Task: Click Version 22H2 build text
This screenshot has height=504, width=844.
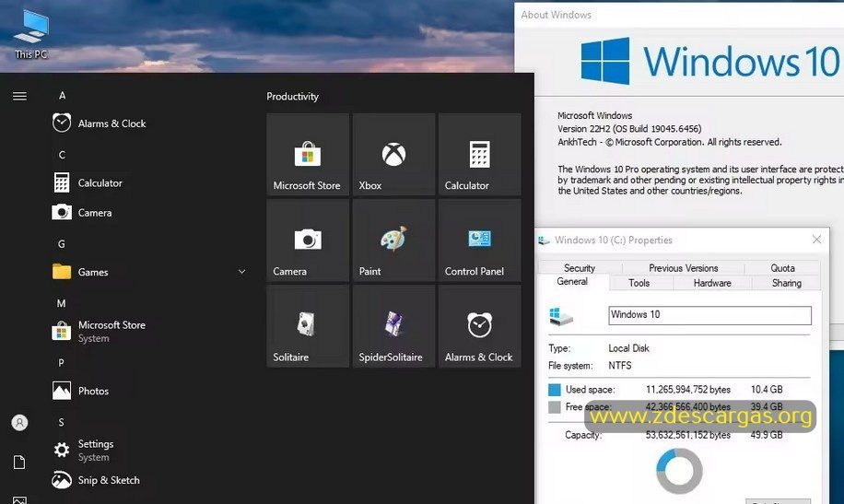Action: coord(629,129)
